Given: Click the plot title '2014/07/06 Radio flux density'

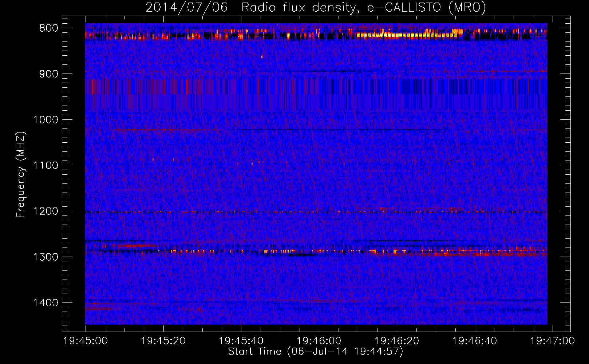Looking at the screenshot, I should click(316, 7).
